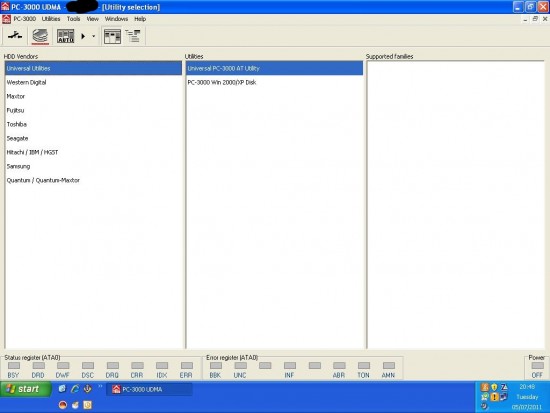The height and width of the screenshot is (413, 550).
Task: Click the yellow square quick launch icon
Action: coord(87,405)
